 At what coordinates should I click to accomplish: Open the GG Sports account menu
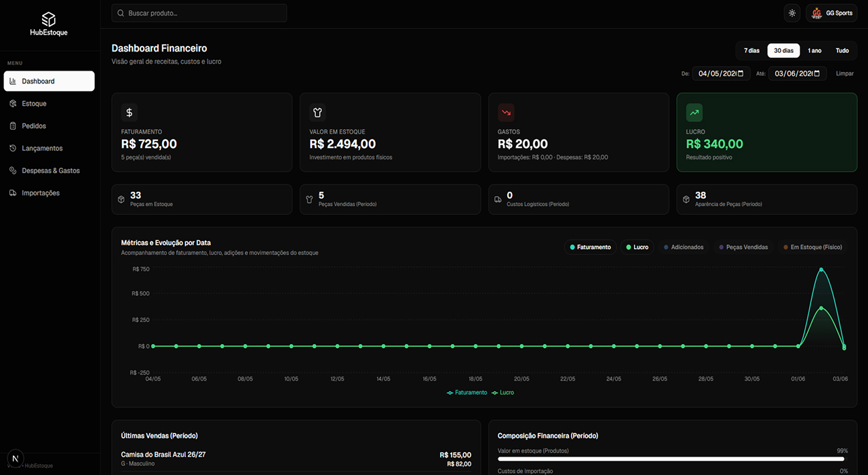[832, 14]
